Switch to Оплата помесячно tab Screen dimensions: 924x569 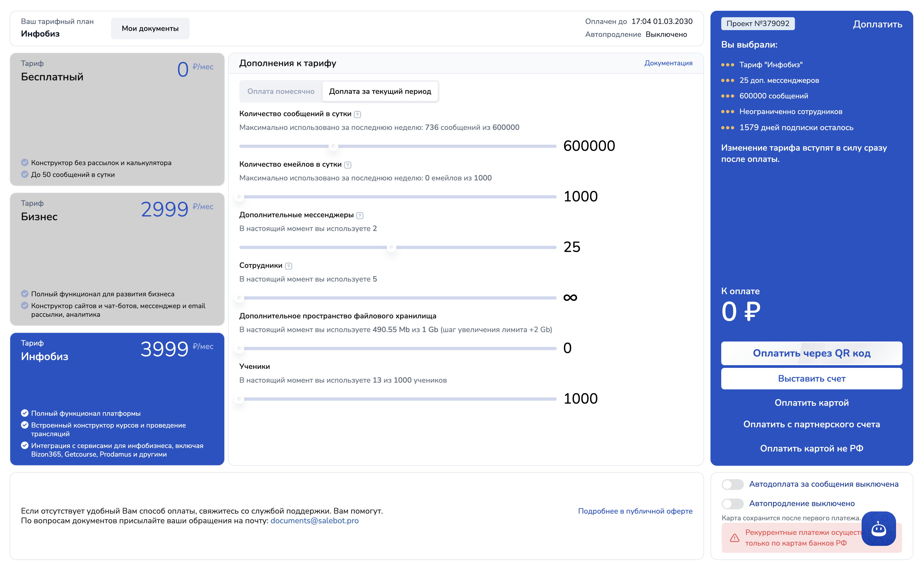(x=281, y=91)
